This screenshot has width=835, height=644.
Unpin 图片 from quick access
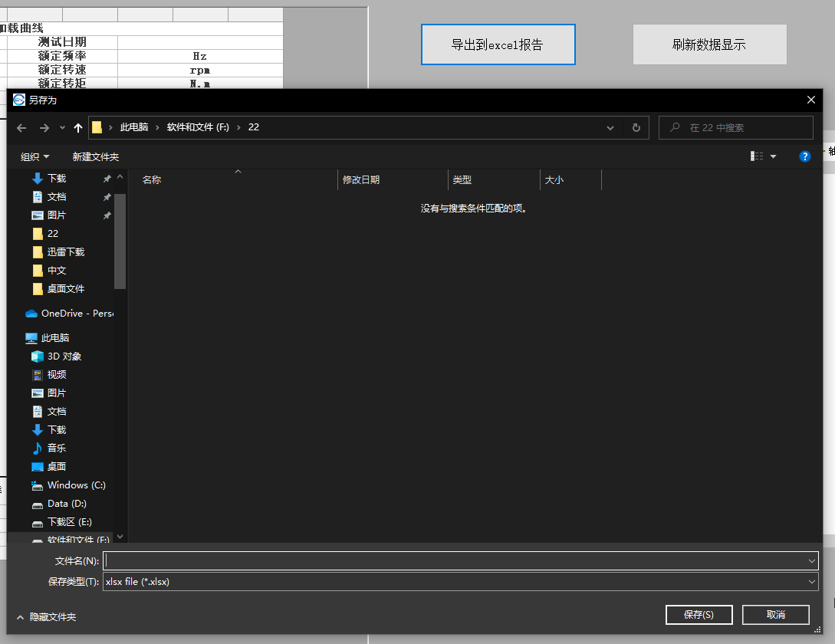(108, 215)
